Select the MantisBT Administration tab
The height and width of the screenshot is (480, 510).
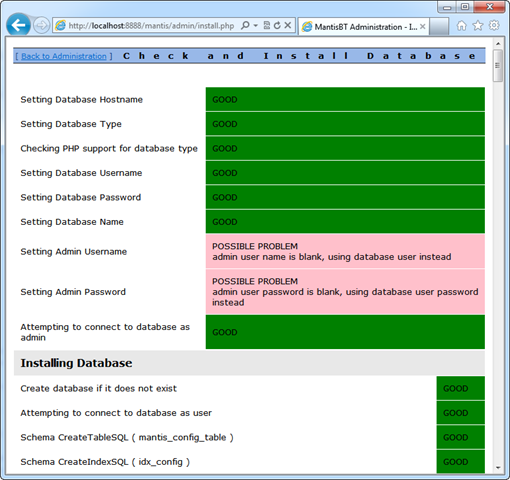363,27
